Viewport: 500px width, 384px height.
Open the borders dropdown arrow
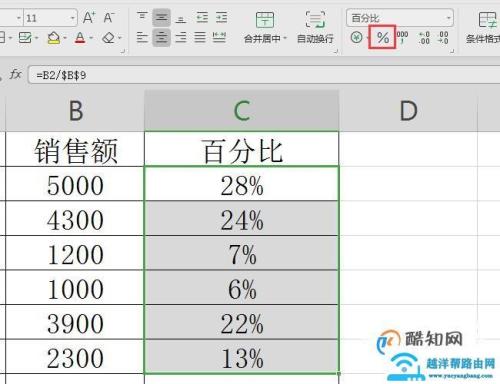click(x=10, y=38)
